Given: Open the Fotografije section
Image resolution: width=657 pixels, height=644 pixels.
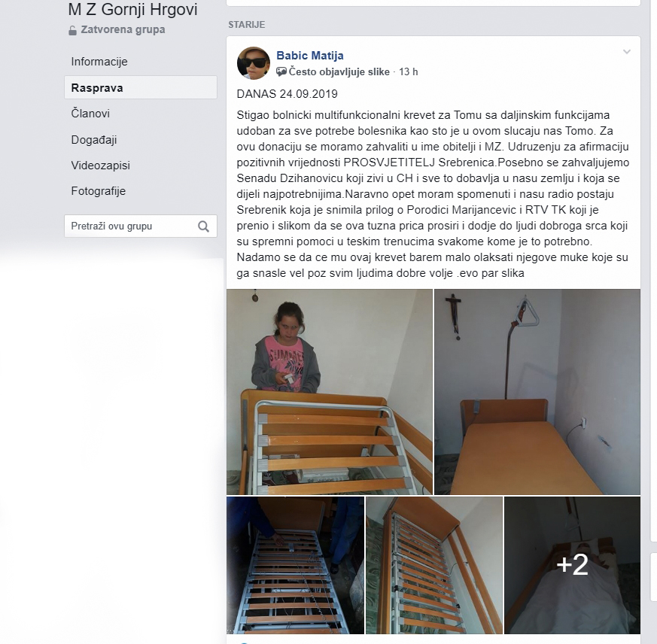Looking at the screenshot, I should point(99,191).
